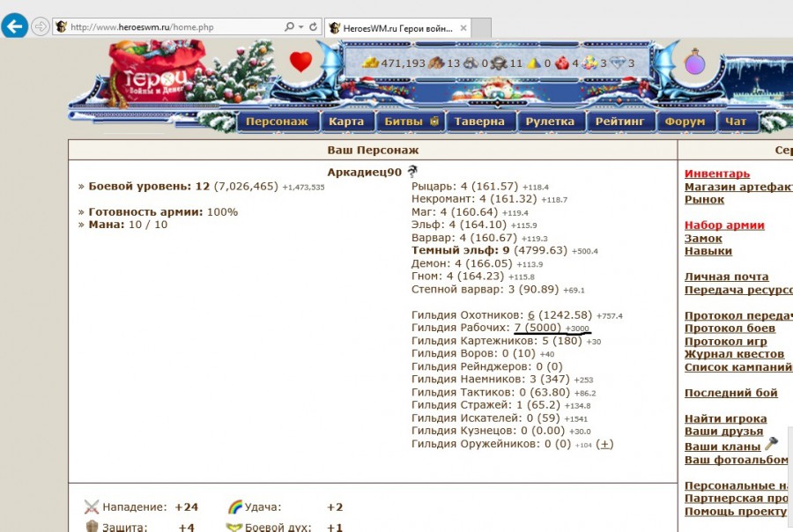Click the blue diamonds resource icon

click(618, 63)
